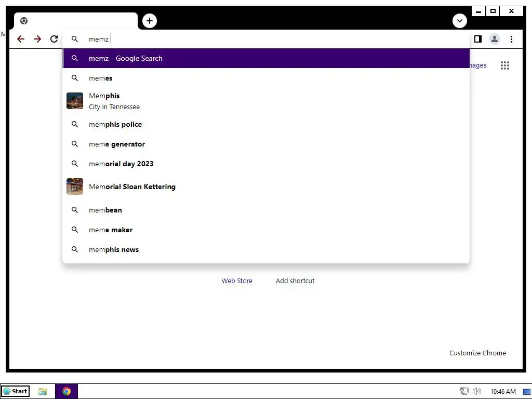Select the active Chrome tab
Screen dimensions: 532x399
coord(76,21)
